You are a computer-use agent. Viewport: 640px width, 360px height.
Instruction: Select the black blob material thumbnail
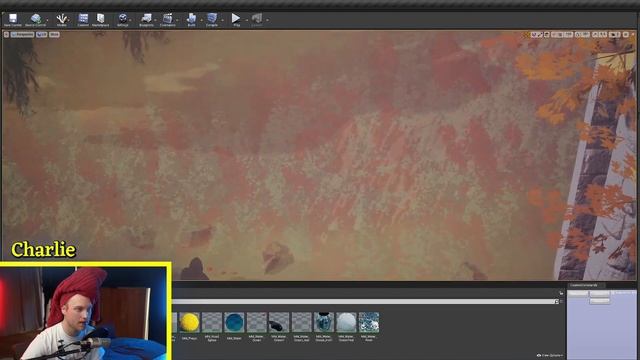click(x=279, y=322)
